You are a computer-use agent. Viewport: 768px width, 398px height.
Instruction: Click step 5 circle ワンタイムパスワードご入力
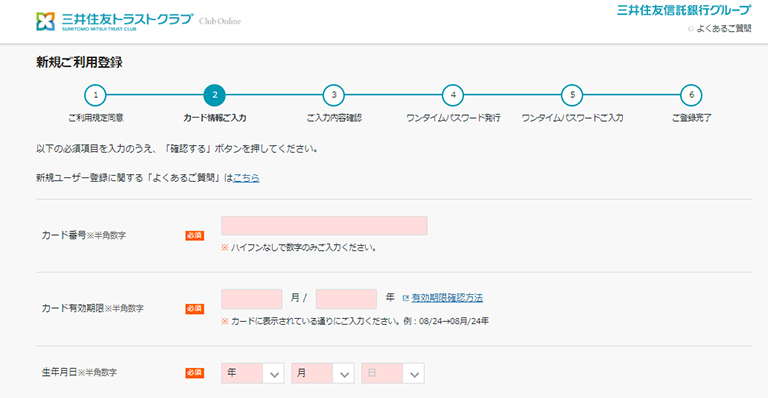pyautogui.click(x=572, y=95)
